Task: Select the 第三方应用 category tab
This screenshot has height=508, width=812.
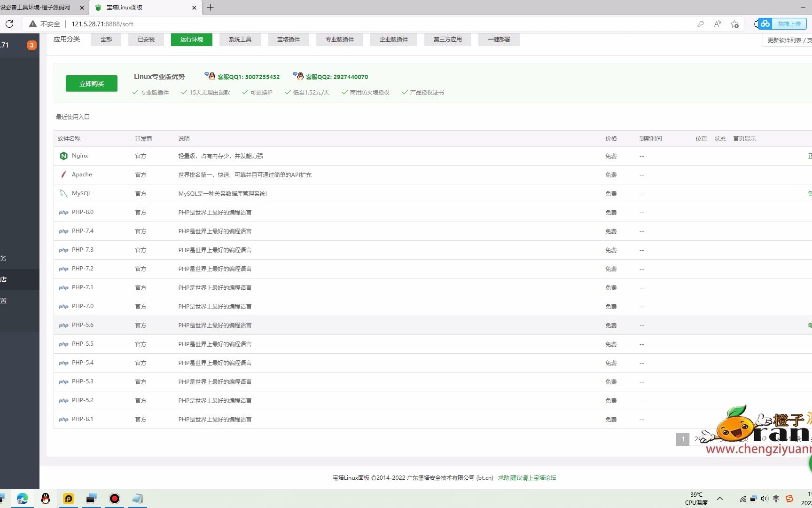Action: [448, 40]
